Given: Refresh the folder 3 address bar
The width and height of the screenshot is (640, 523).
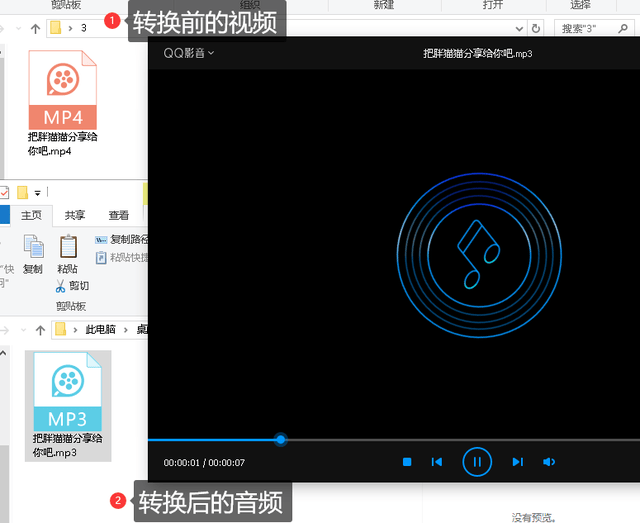Looking at the screenshot, I should pos(536,29).
